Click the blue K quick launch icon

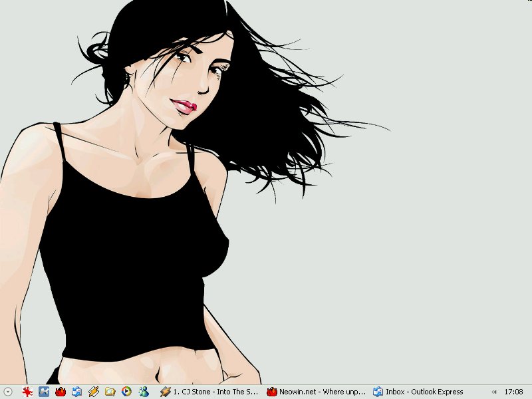pyautogui.click(x=44, y=392)
